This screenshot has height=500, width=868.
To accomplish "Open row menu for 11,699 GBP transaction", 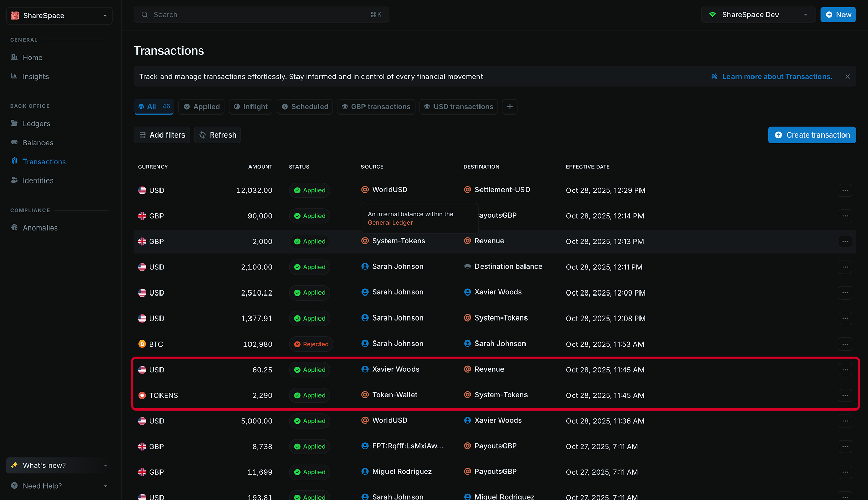I will (846, 472).
